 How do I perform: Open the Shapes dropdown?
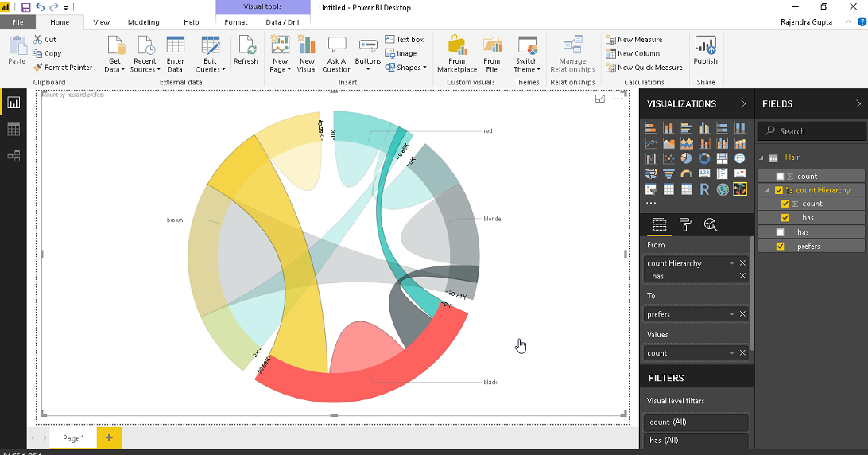406,68
